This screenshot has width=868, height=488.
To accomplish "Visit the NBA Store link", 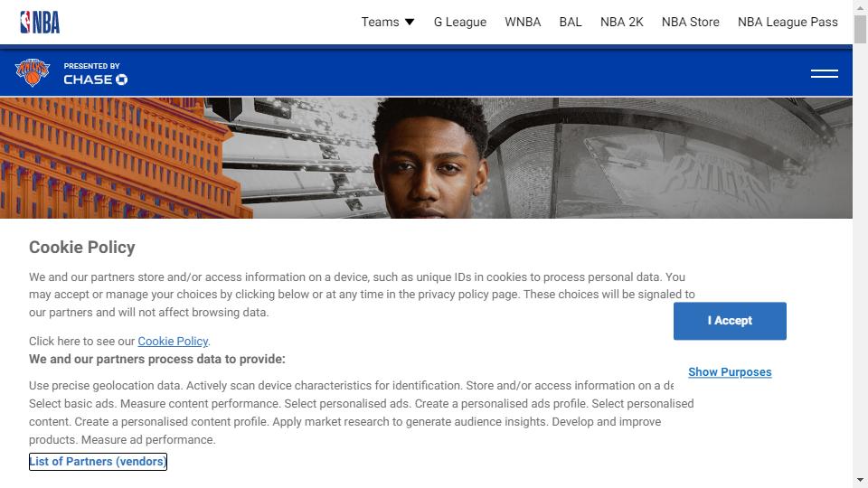I will point(690,22).
